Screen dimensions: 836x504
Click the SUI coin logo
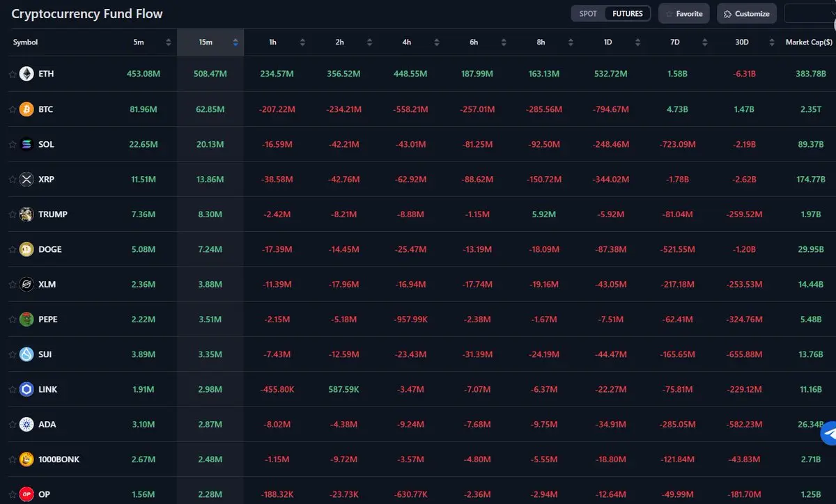click(26, 354)
